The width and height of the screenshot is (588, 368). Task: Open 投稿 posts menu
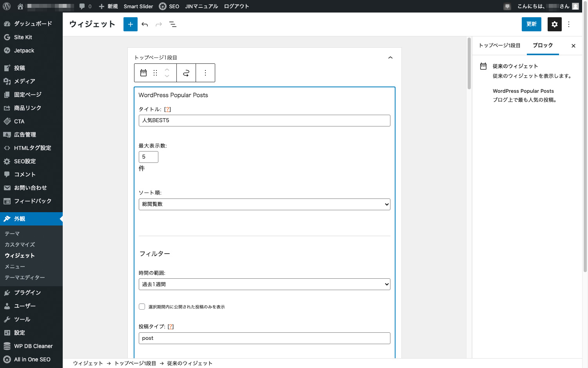pos(31,68)
